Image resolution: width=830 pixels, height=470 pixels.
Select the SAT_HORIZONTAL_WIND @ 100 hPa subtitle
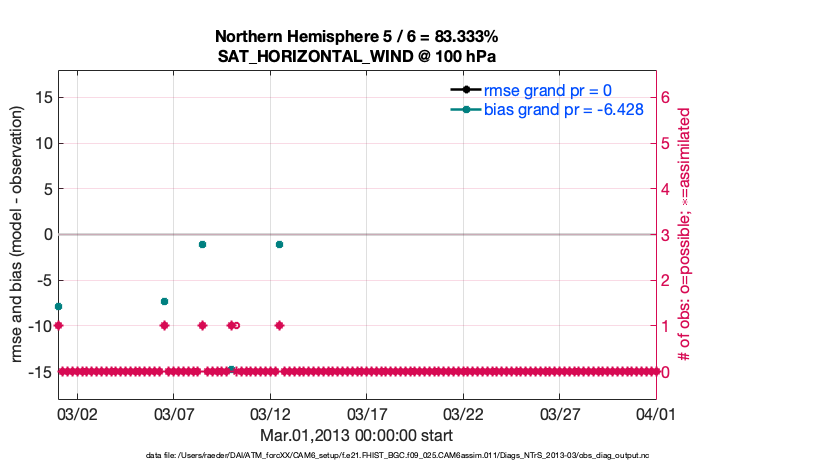pyautogui.click(x=357, y=56)
